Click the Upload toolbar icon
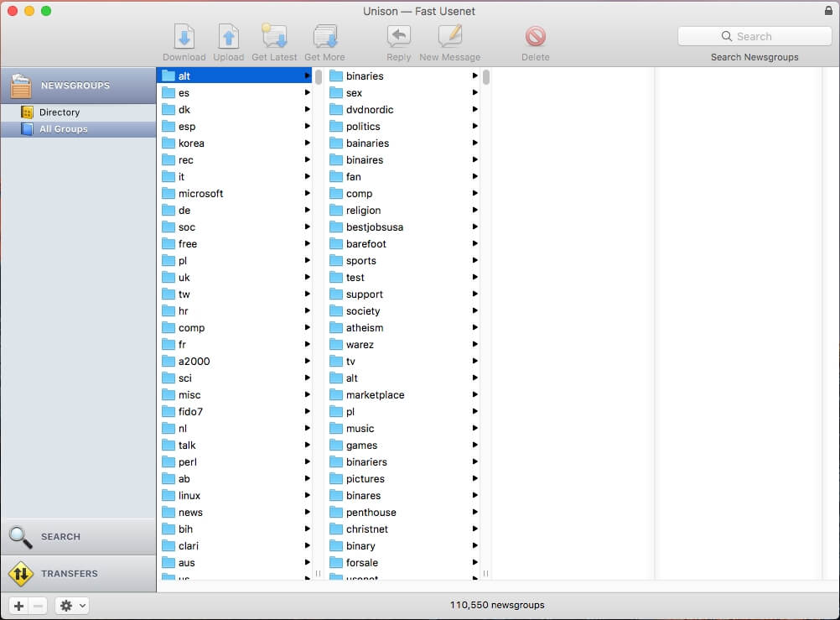The image size is (840, 620). [x=228, y=36]
